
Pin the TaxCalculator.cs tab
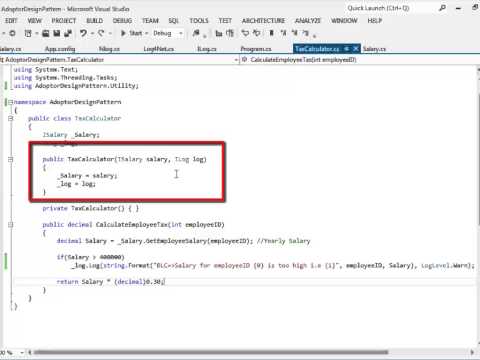tap(347, 49)
